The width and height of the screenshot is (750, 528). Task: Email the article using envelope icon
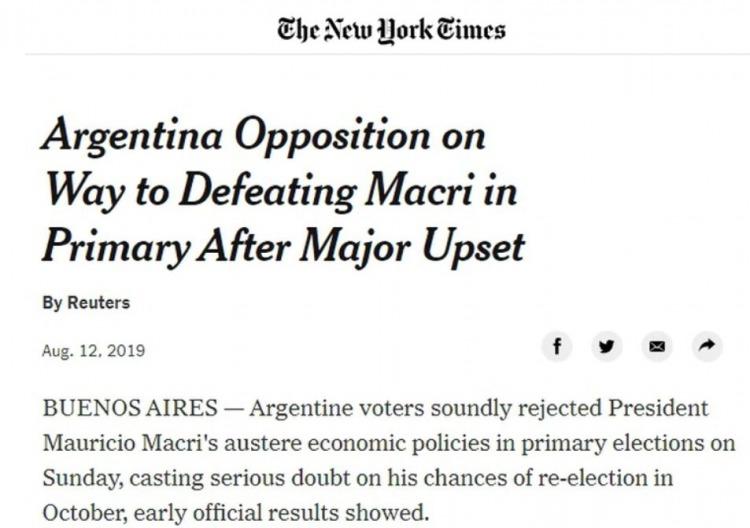coord(657,346)
